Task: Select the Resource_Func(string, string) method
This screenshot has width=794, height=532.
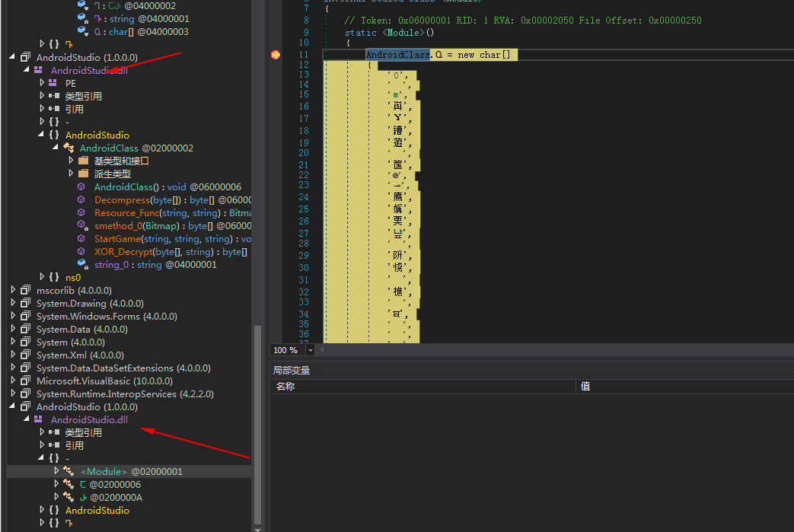Action: coord(173,212)
